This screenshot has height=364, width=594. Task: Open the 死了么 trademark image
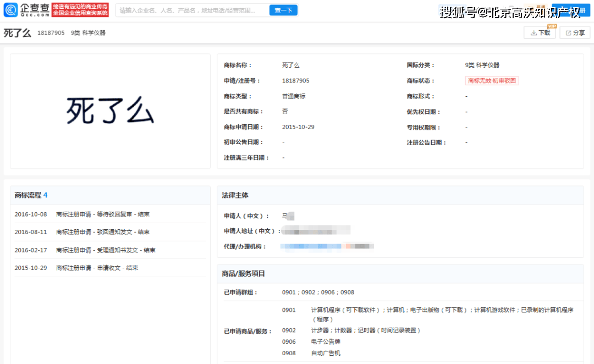110,111
